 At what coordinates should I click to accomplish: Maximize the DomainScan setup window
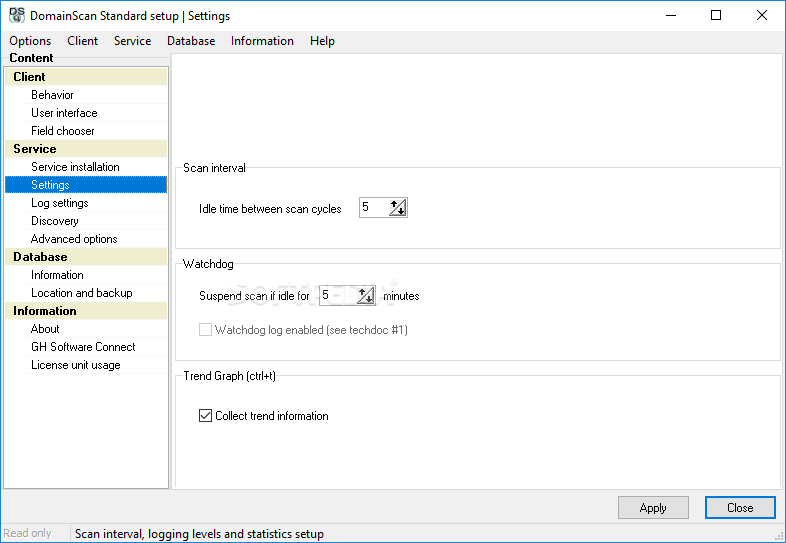pos(716,16)
